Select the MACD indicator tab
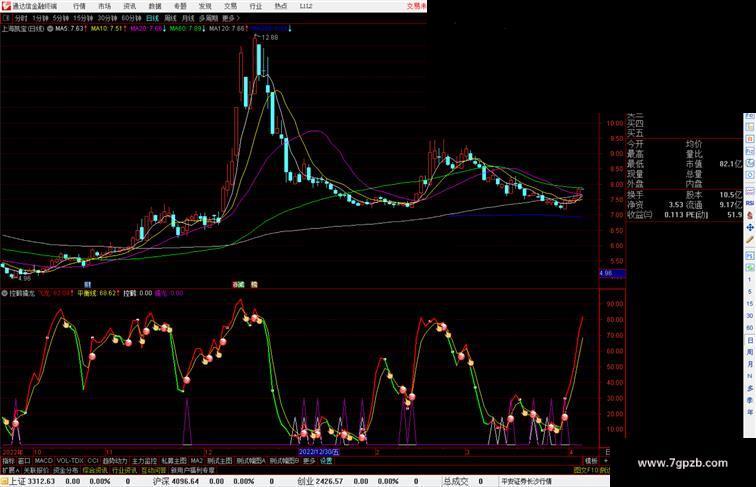The height and width of the screenshot is (487, 756). point(43,461)
